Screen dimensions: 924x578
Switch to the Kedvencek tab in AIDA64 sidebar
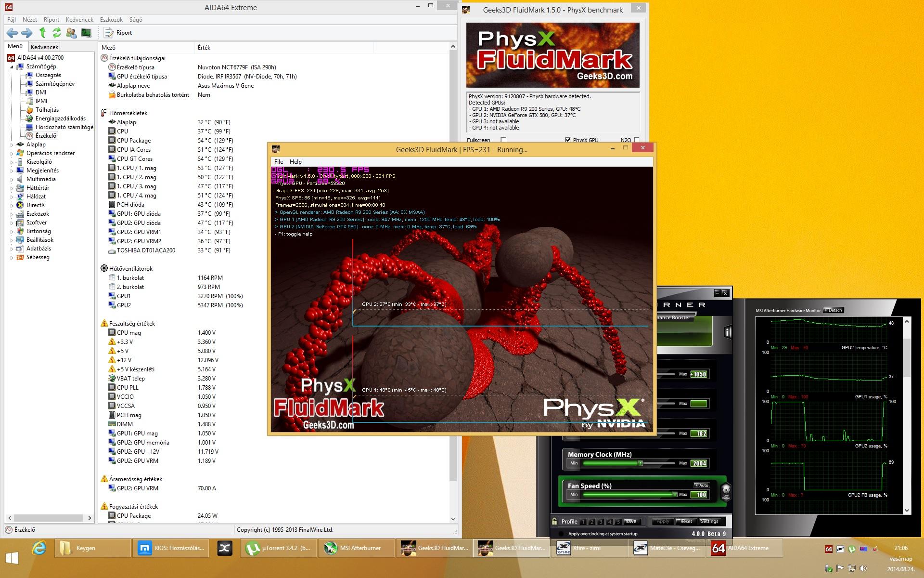[44, 47]
